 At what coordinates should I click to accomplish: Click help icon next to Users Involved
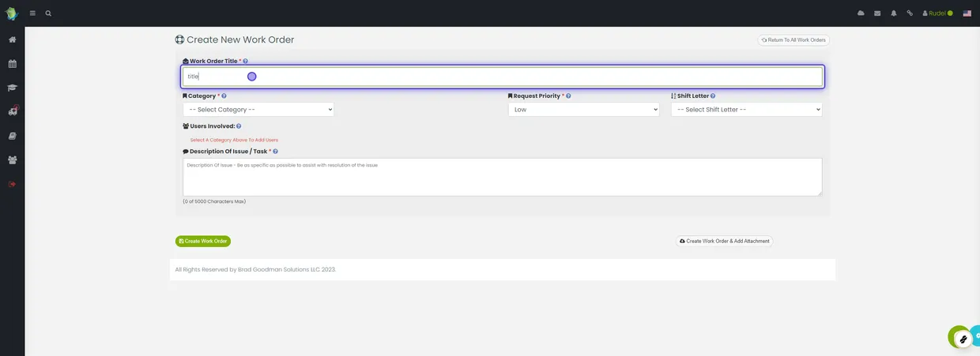(x=239, y=126)
